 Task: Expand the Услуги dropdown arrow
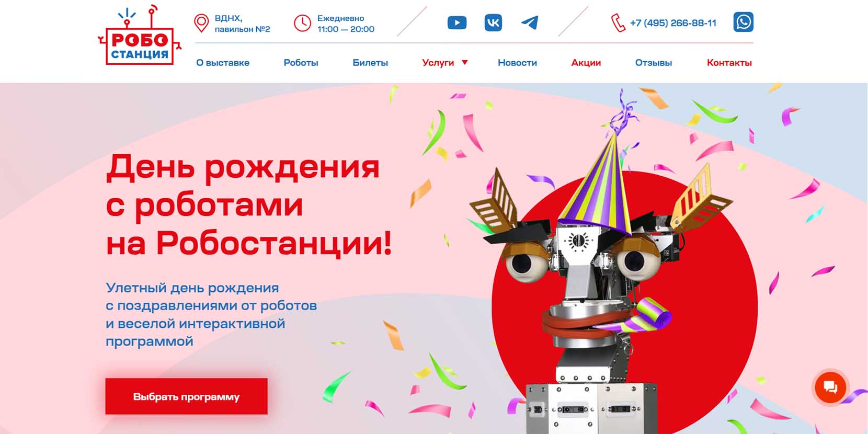click(x=464, y=62)
